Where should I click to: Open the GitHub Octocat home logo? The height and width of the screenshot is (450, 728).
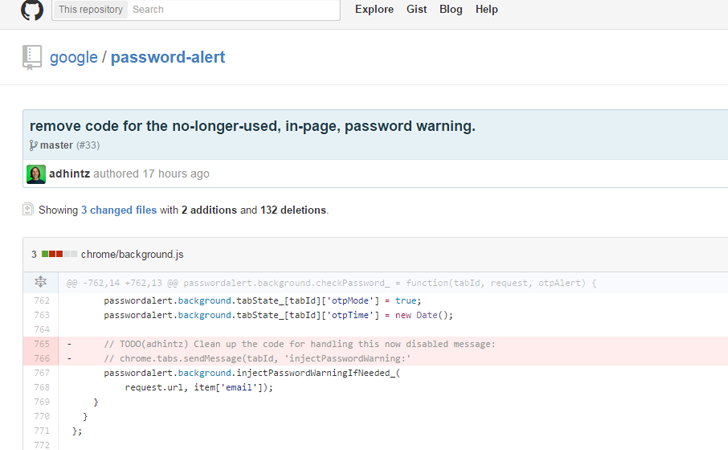pyautogui.click(x=32, y=10)
